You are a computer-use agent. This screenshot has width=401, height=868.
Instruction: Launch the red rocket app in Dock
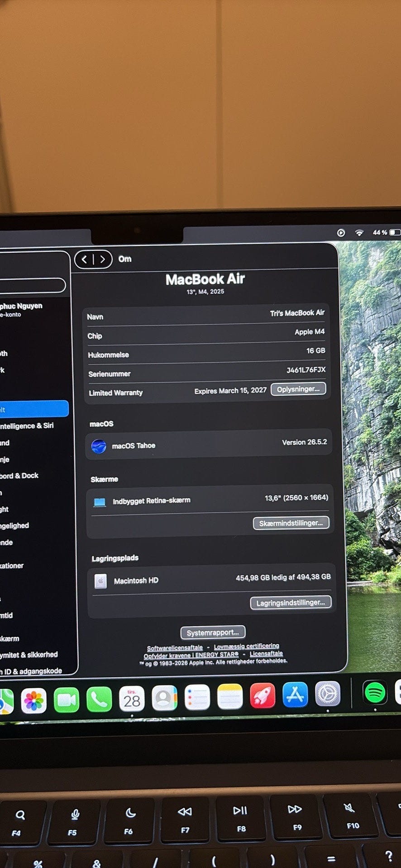pos(263,696)
